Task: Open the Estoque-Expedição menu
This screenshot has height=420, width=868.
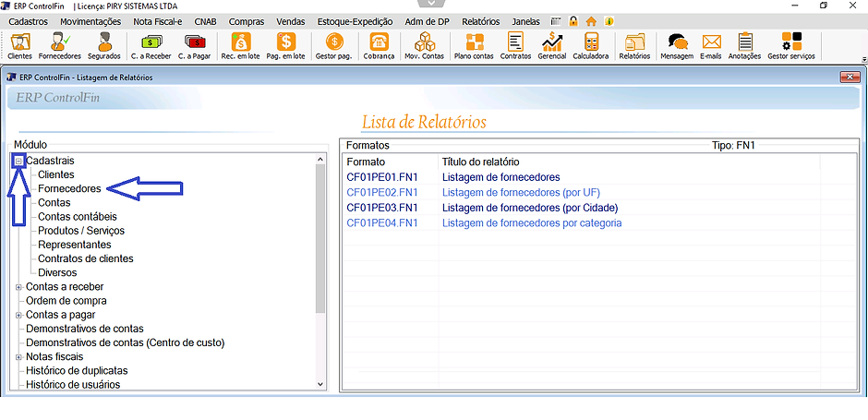Action: [355, 21]
